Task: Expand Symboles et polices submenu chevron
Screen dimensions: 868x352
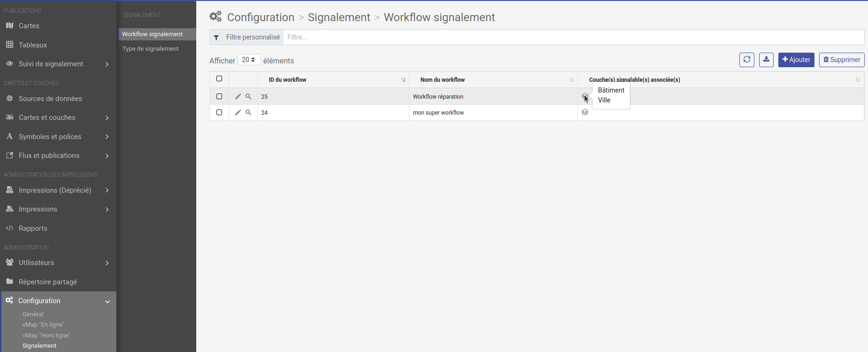Action: 107,137
